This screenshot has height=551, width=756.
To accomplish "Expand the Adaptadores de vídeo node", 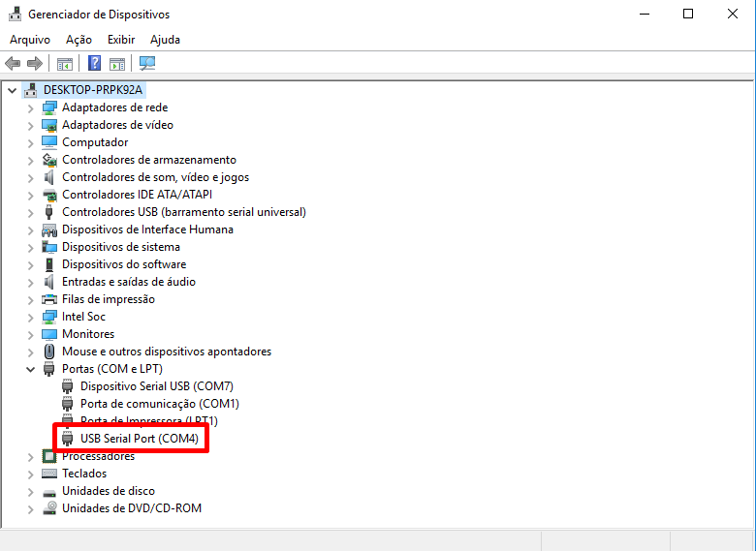I will pyautogui.click(x=30, y=126).
